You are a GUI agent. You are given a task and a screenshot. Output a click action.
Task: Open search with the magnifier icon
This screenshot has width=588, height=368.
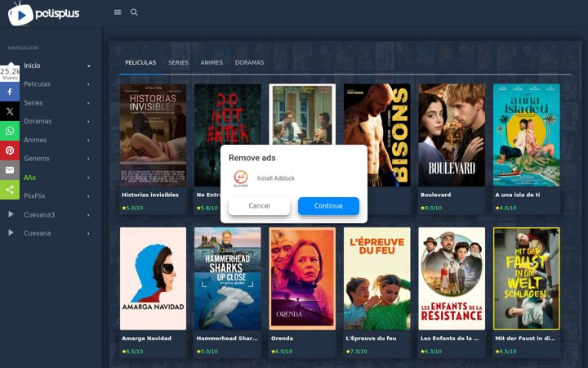[134, 12]
